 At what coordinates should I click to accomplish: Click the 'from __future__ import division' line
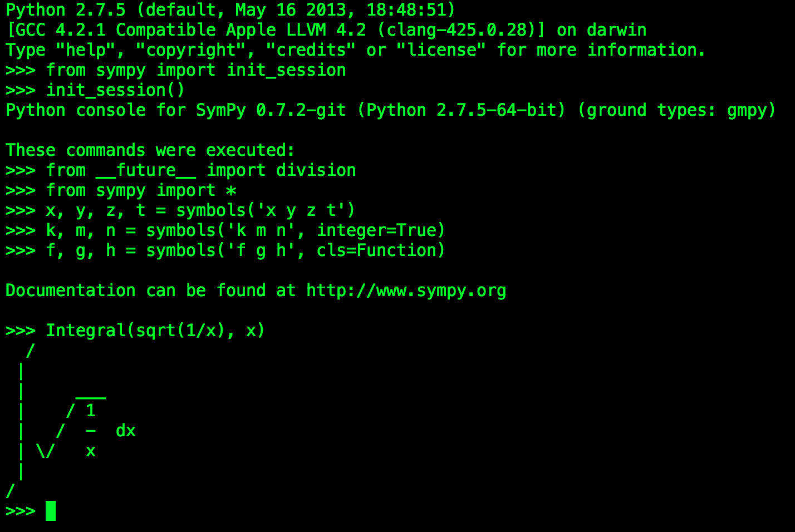coord(200,170)
